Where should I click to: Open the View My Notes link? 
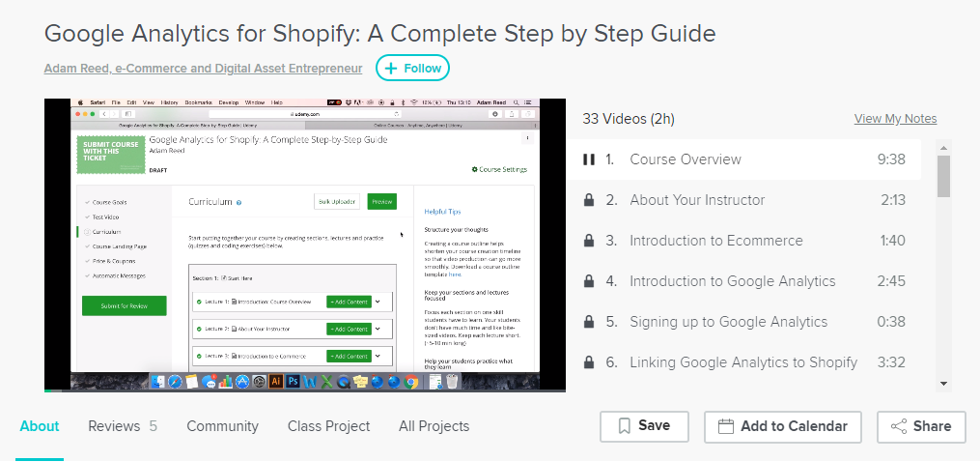coord(895,119)
